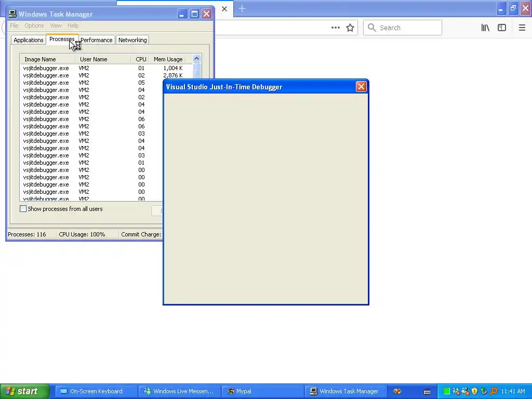Click the Commit Charge status entry

coord(141,234)
